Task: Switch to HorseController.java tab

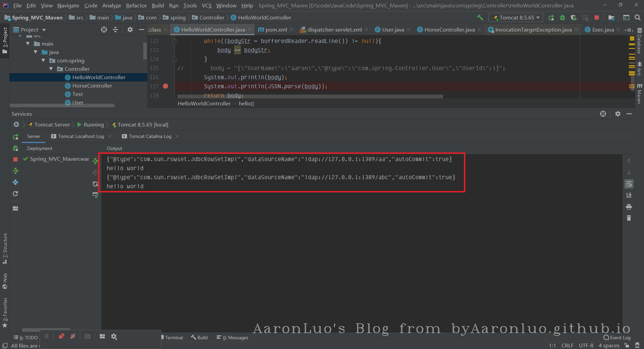Action: coord(449,30)
